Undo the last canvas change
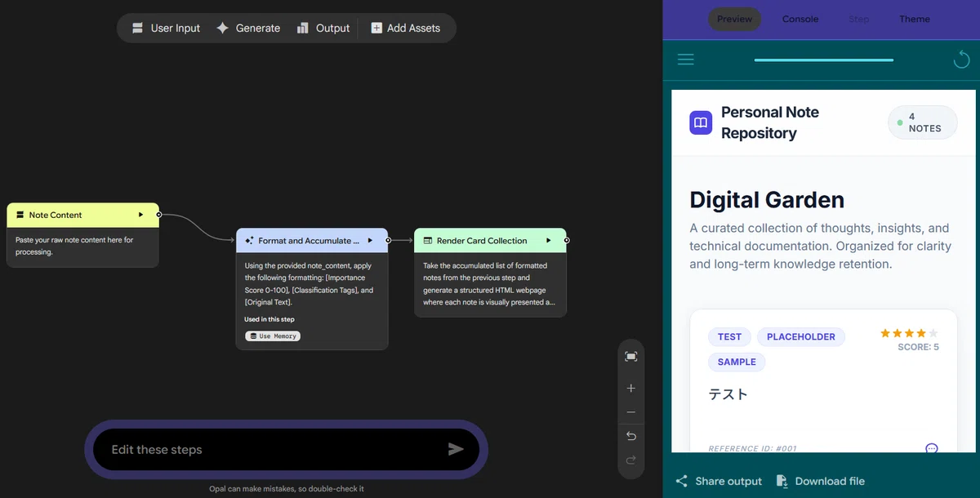Image resolution: width=980 pixels, height=498 pixels. tap(630, 436)
